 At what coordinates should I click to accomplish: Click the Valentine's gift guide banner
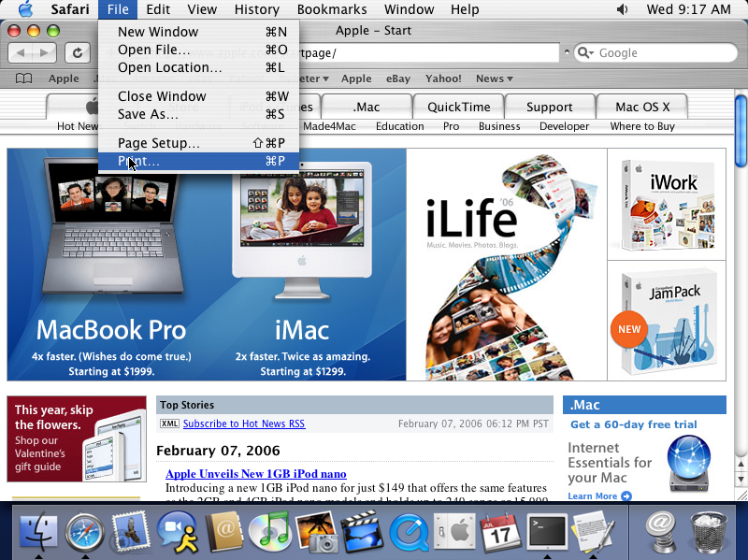(x=77, y=438)
